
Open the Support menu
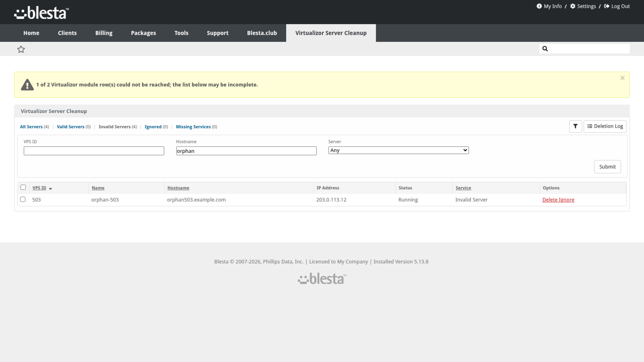pyautogui.click(x=217, y=33)
